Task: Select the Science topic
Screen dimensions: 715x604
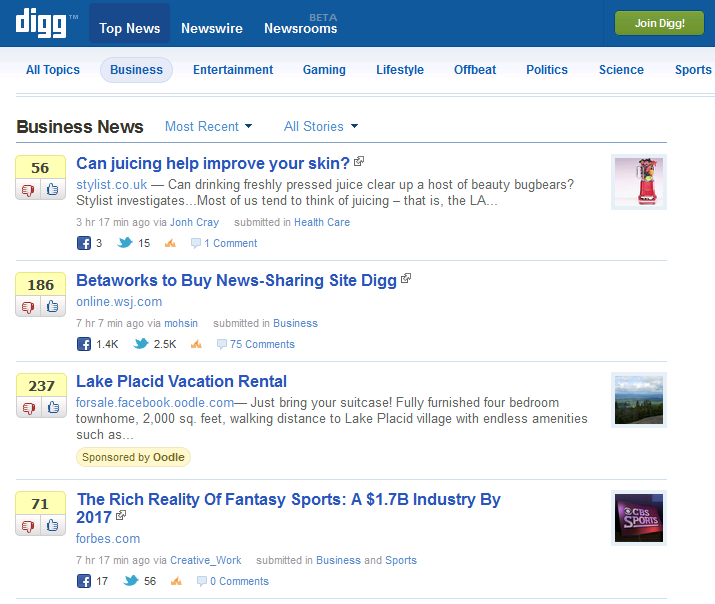Action: pos(621,70)
